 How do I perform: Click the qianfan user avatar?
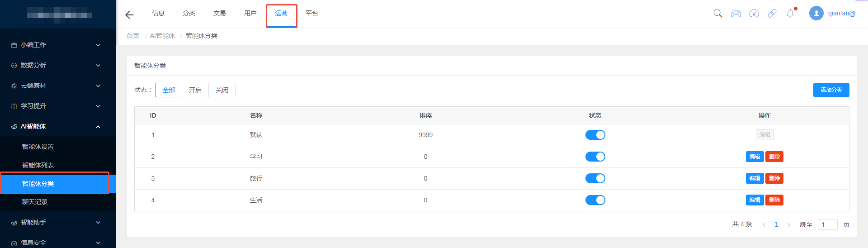pos(816,13)
